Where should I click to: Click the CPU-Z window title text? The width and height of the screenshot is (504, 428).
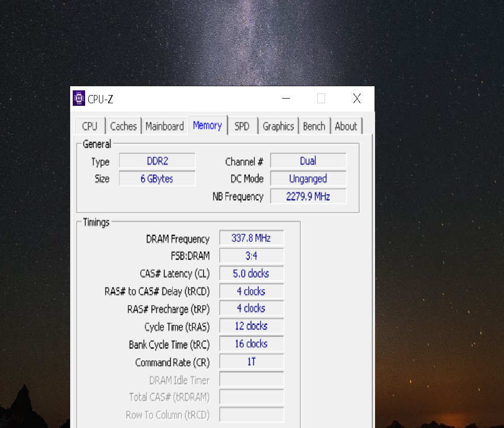point(100,99)
